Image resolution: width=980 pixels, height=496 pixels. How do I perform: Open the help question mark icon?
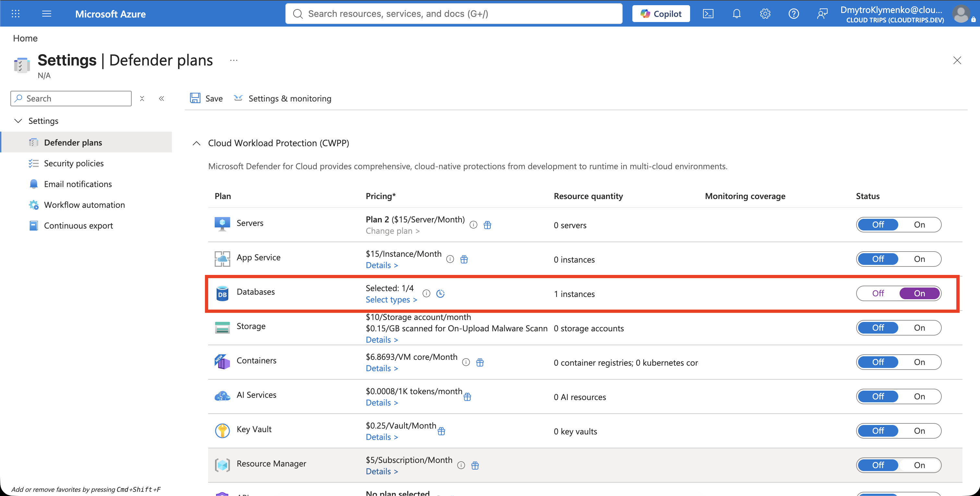pyautogui.click(x=794, y=14)
